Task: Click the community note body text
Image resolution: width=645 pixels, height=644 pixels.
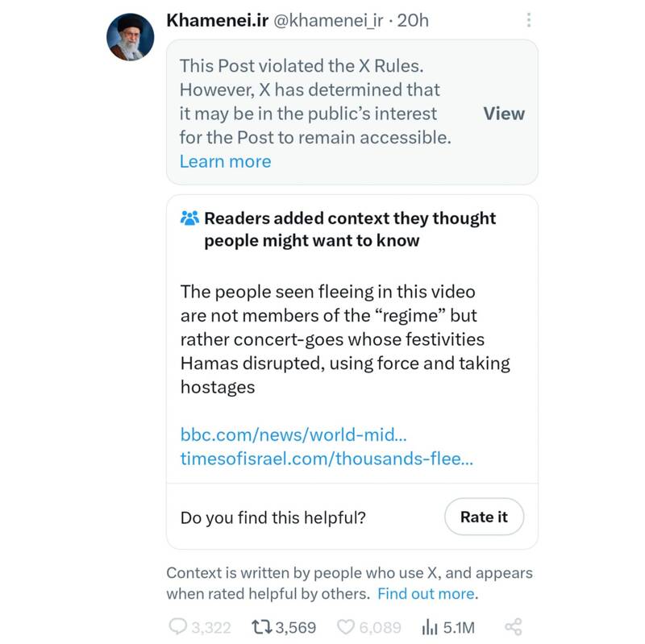Action: [345, 339]
